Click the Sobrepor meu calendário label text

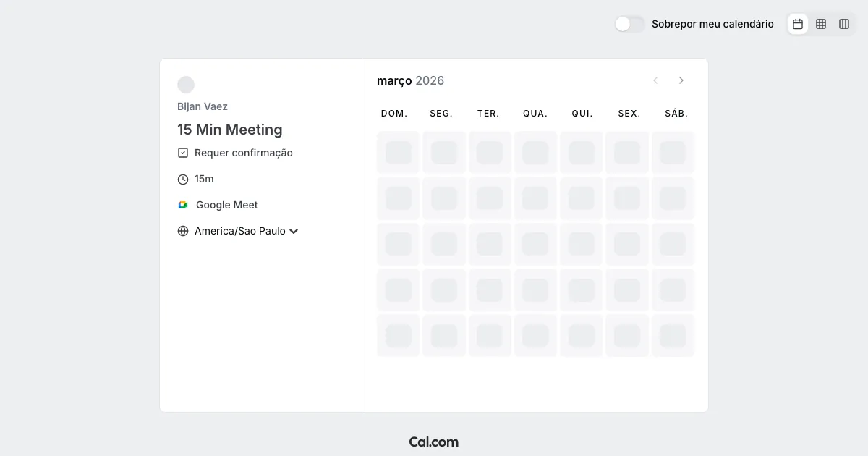[712, 24]
